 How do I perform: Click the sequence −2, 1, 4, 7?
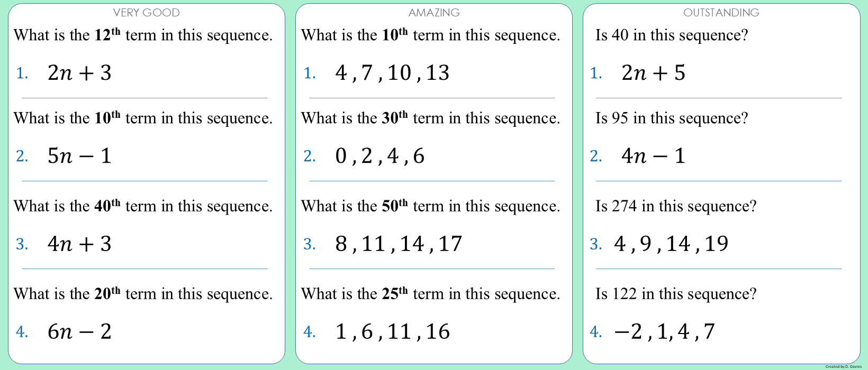pos(664,331)
